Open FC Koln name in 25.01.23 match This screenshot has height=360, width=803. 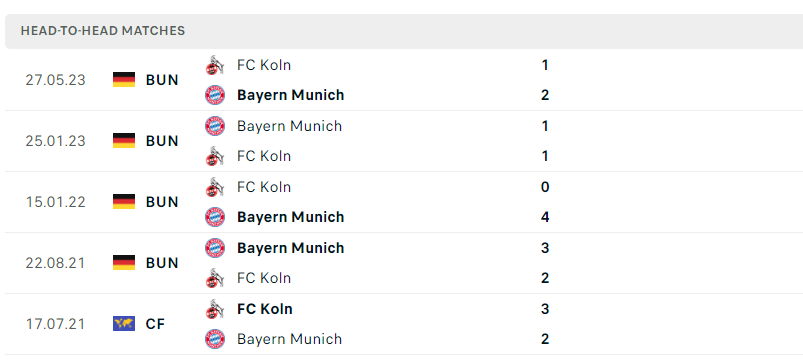pos(264,156)
